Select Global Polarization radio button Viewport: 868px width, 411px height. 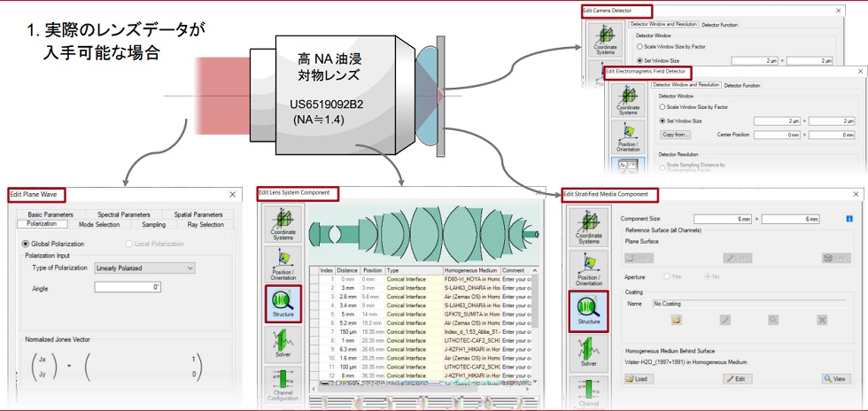[25, 244]
